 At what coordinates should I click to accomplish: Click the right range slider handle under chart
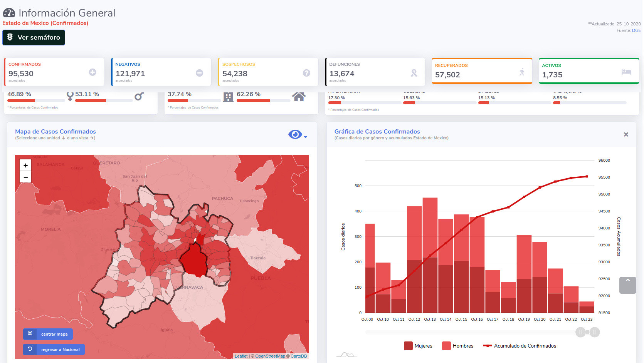[x=595, y=332]
